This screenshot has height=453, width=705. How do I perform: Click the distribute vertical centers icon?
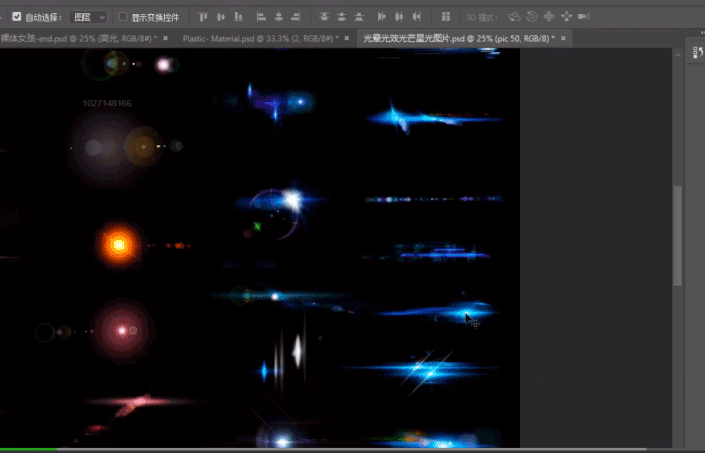click(341, 17)
